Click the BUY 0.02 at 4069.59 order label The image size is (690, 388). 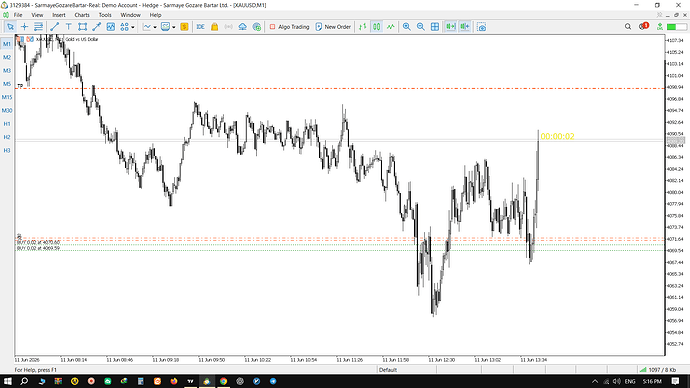point(38,248)
